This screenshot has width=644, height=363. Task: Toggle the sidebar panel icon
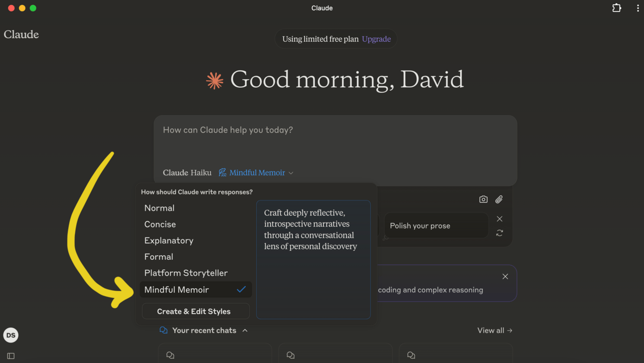tap(11, 356)
